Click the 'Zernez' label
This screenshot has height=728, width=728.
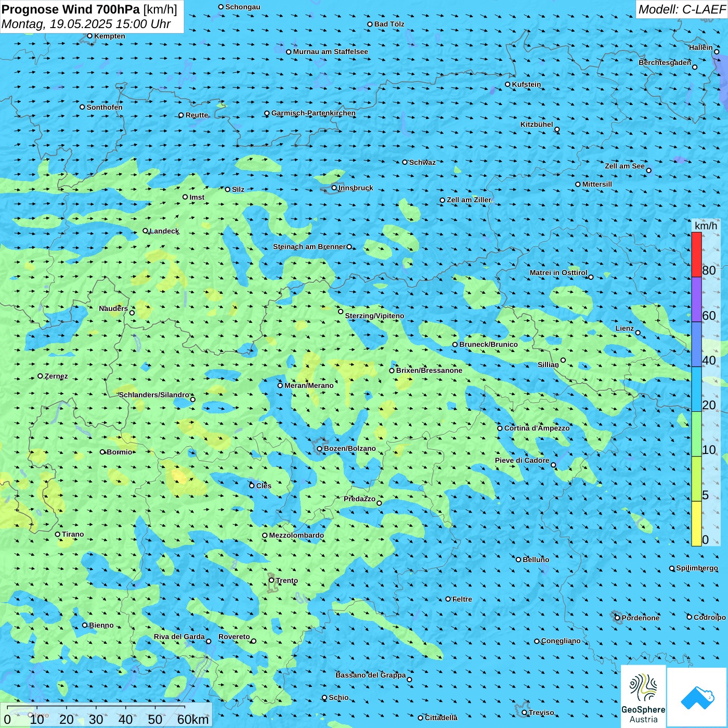[x=56, y=376]
